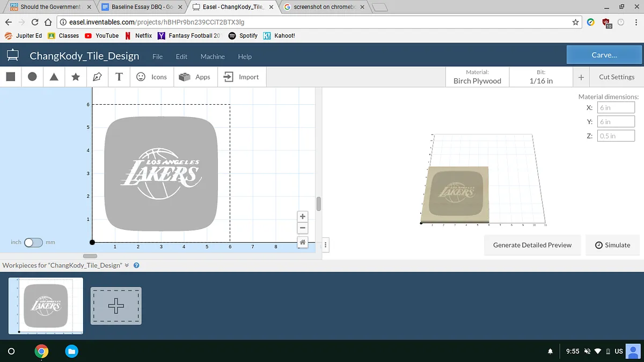
Task: Open the File menu
Action: click(x=157, y=56)
